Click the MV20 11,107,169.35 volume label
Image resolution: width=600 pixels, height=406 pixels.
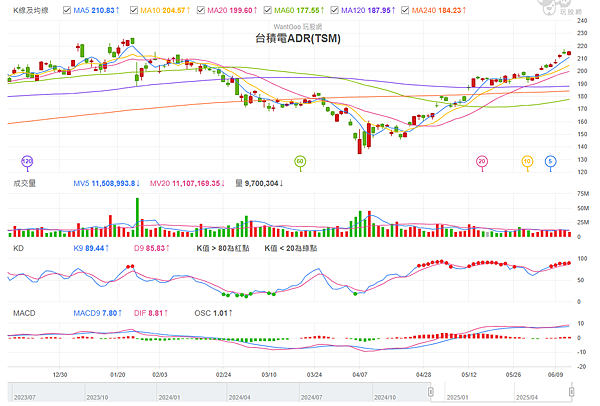[x=187, y=184]
